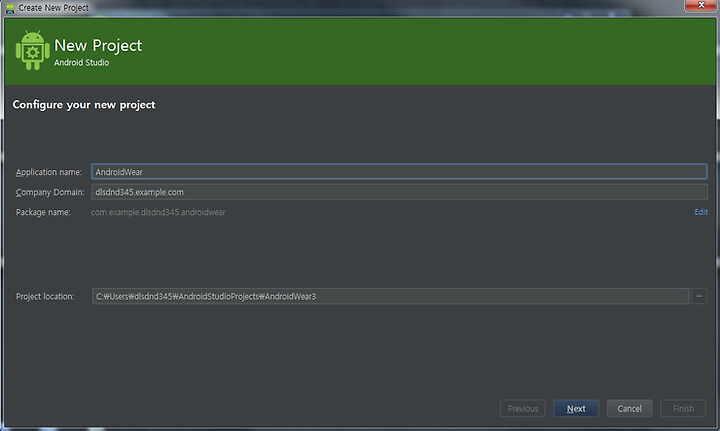Click the Cancel button

tap(629, 409)
